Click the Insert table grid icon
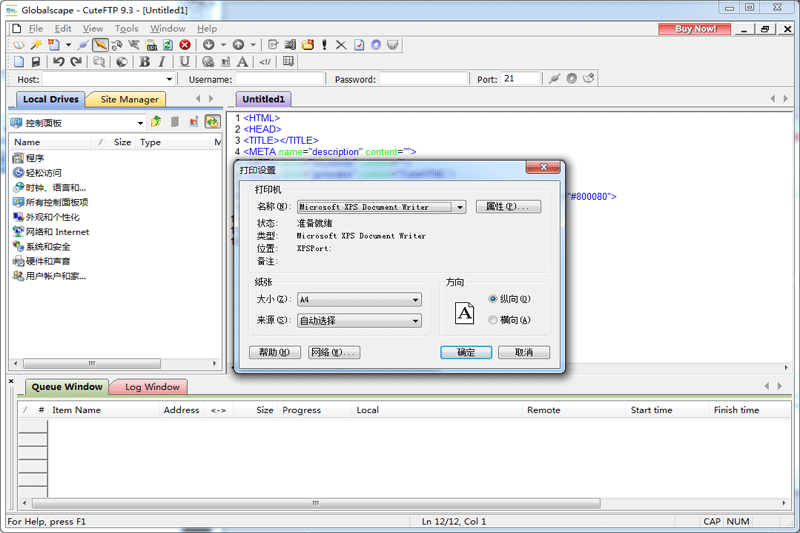This screenshot has width=800, height=533. 289,62
